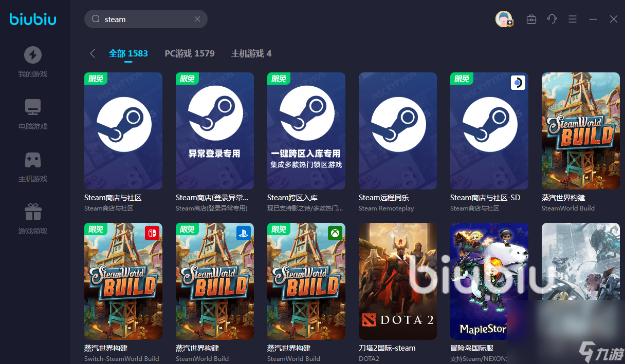625x364 pixels.
Task: Open 我的游戏 in the sidebar
Action: pos(33,62)
